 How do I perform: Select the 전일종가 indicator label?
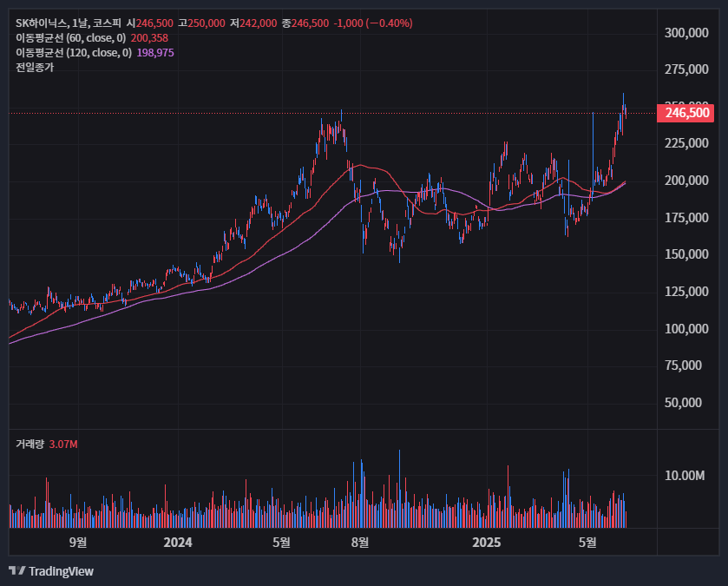35,68
